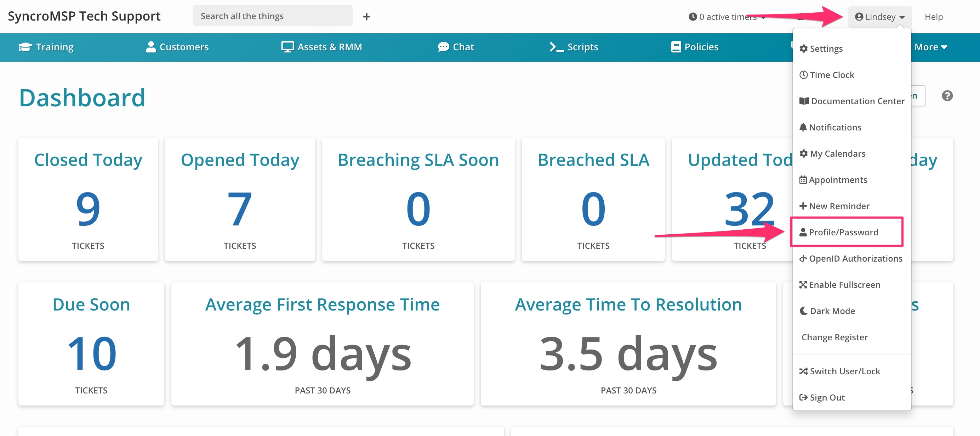Collapse the Lindsey user dropdown
Image resolution: width=980 pixels, height=436 pixels.
click(x=879, y=17)
